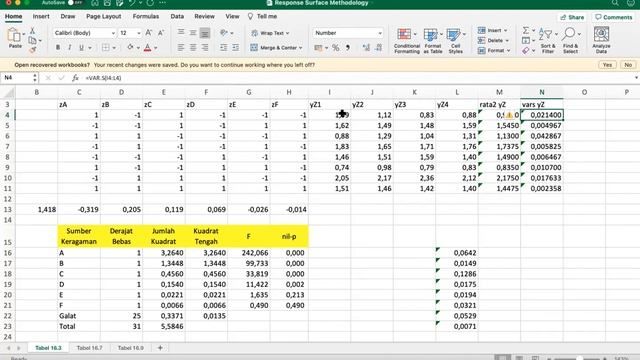
Task: Toggle Bold formatting
Action: pos(58,48)
